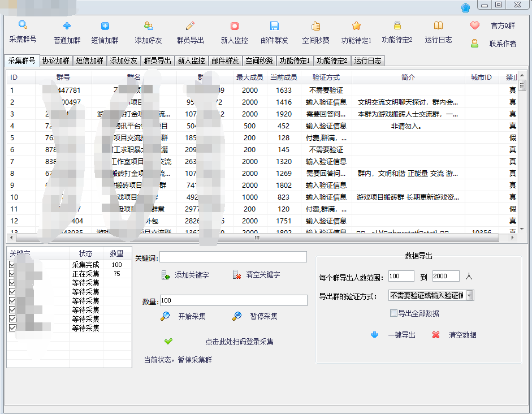
Task: Sort by the 当前成员 column header
Action: click(x=284, y=77)
